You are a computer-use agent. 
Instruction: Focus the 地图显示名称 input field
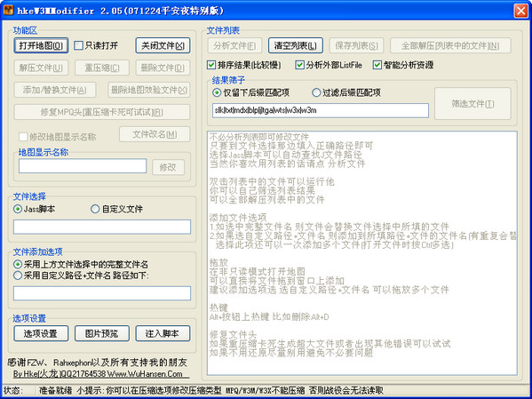click(83, 166)
